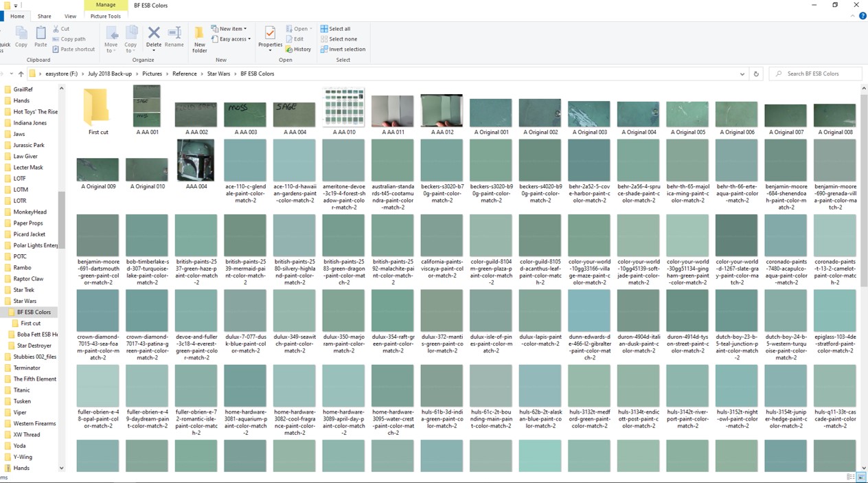The width and height of the screenshot is (868, 483).
Task: Open Picard Jacket folder in navigation pane
Action: [x=30, y=234]
